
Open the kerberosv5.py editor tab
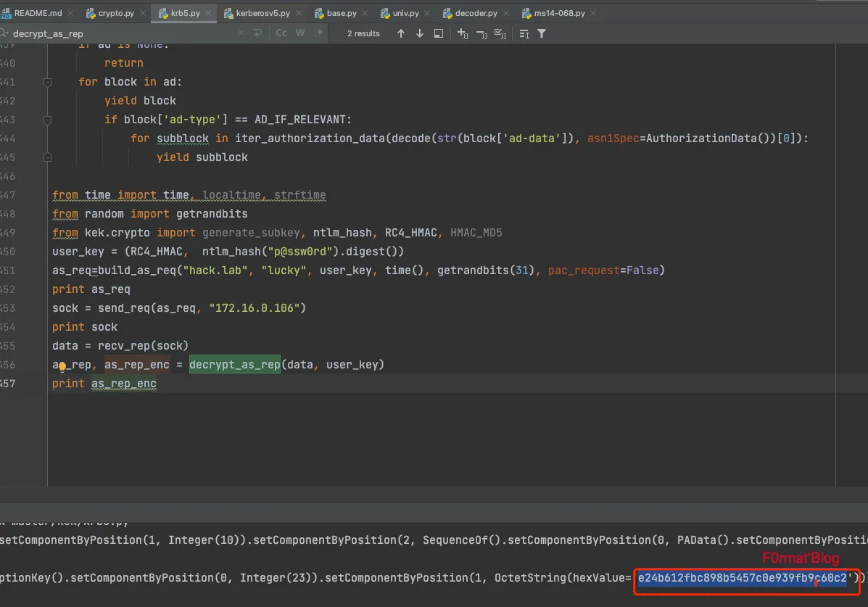click(x=262, y=13)
